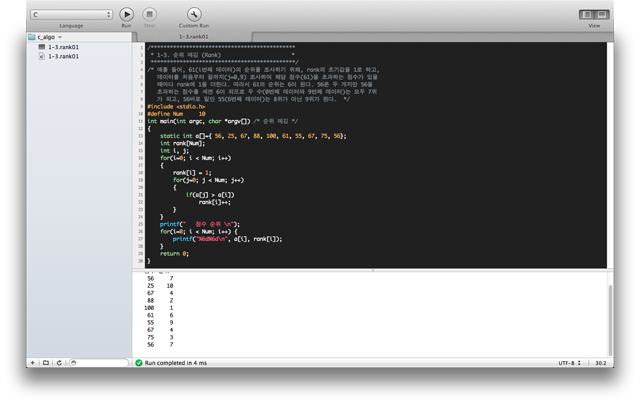The width and height of the screenshot is (640, 404).
Task: Click the static int a[] array line
Action: (253, 136)
